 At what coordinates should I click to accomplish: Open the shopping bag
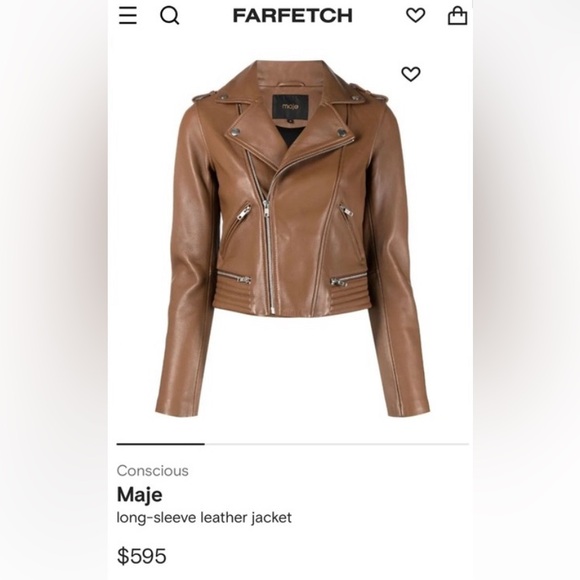click(458, 16)
